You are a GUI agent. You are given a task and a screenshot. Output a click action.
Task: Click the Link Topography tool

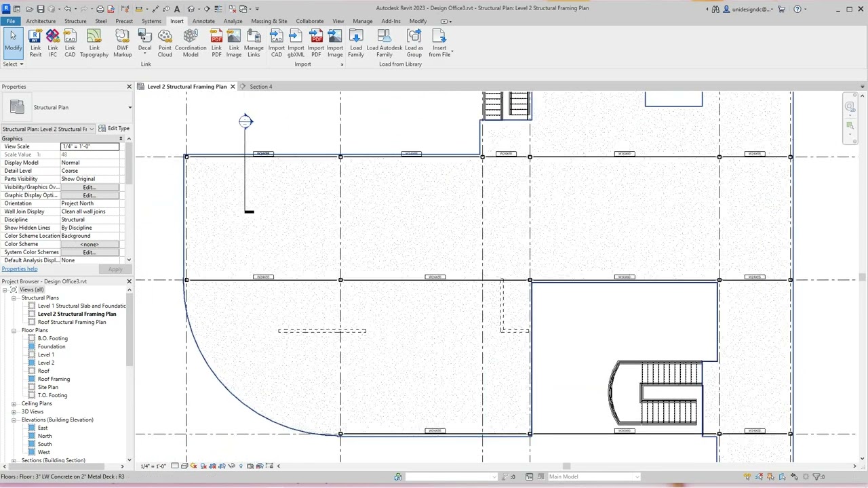click(94, 43)
